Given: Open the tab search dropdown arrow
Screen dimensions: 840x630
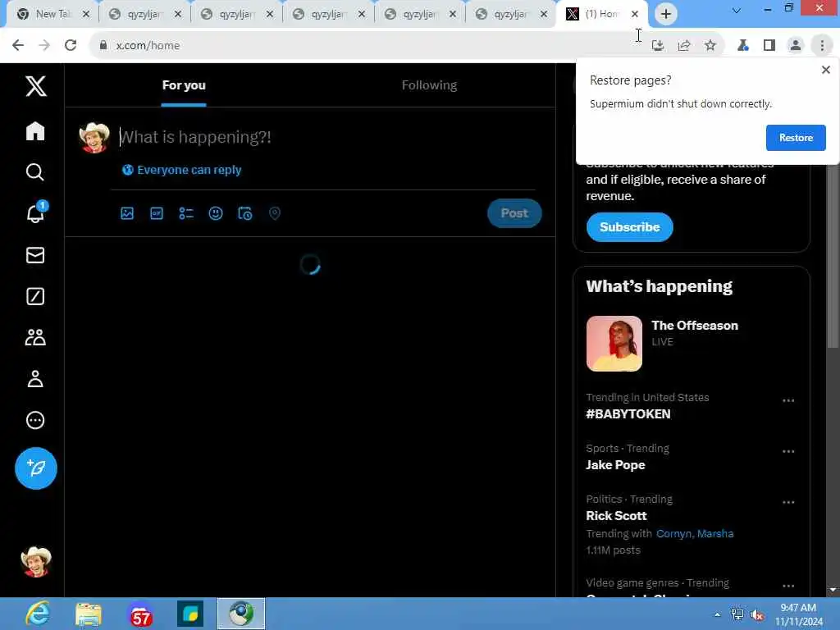Looking at the screenshot, I should 737,11.
